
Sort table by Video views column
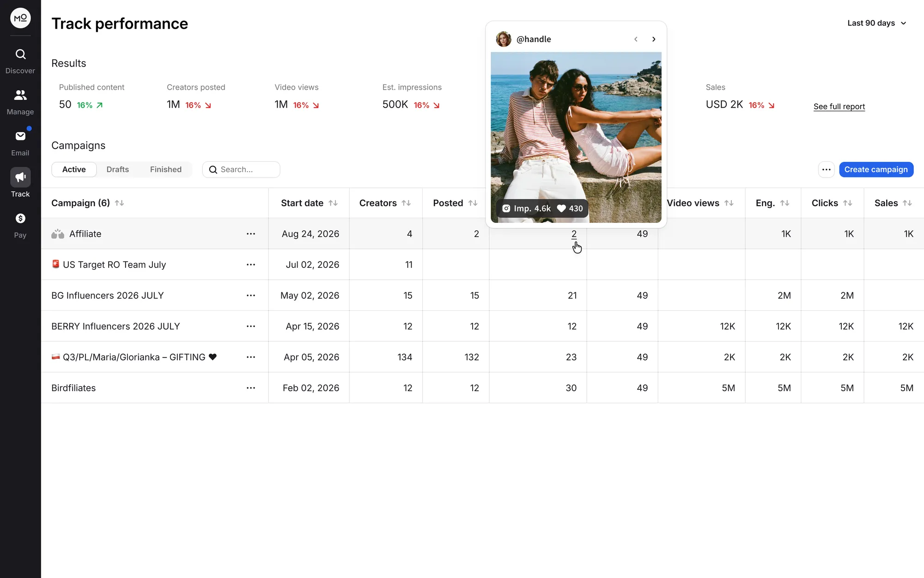click(729, 203)
